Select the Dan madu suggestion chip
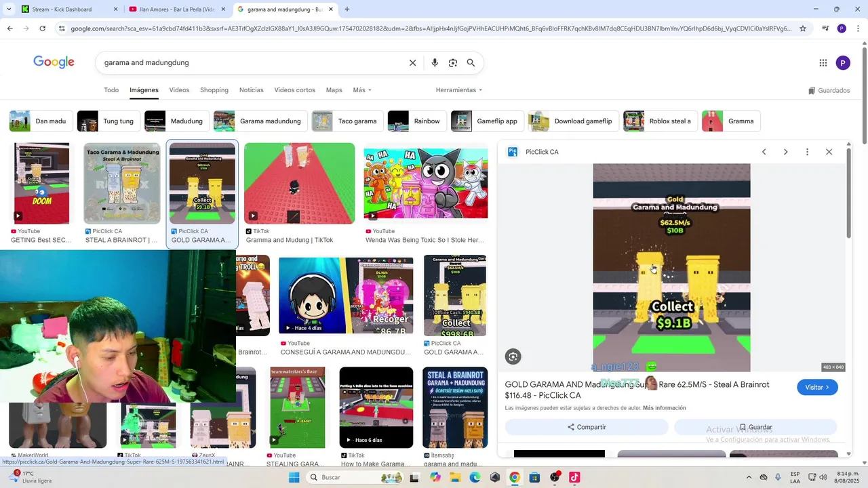Image resolution: width=868 pixels, height=488 pixels. 41,121
